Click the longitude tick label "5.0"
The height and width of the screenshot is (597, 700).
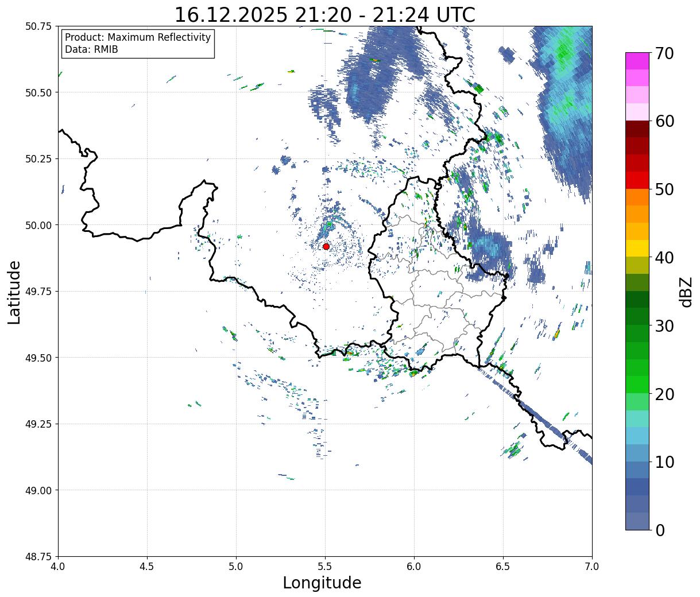(236, 566)
